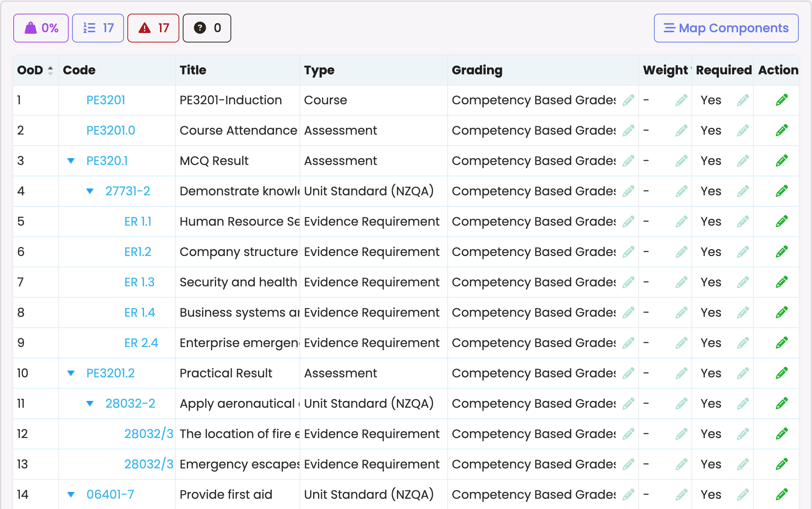
Task: Click green edit pencil for PE3201 row
Action: pyautogui.click(x=781, y=100)
